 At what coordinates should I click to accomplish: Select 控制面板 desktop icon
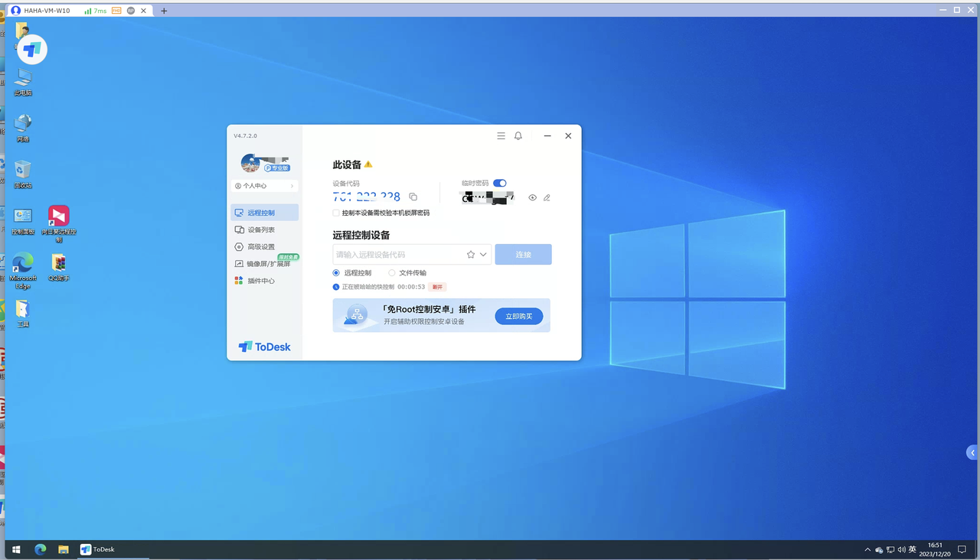tap(23, 220)
